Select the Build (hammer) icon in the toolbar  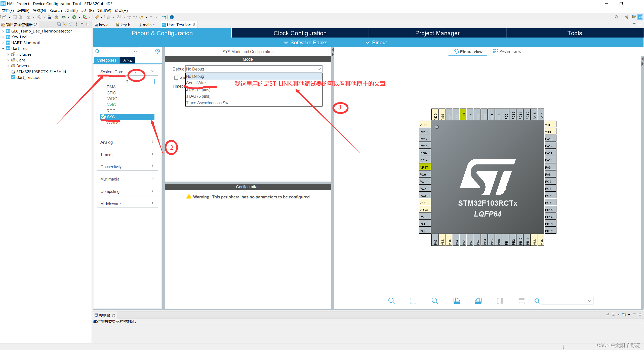coord(39,17)
